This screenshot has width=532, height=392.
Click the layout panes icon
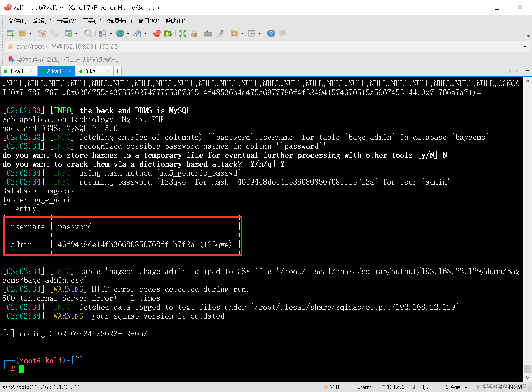click(251, 33)
